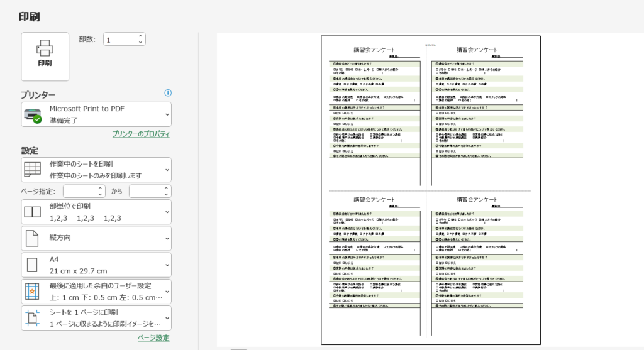Open the 作業中のシートを印刷 dropdown
Image resolution: width=644 pixels, height=350 pixels.
pyautogui.click(x=96, y=170)
